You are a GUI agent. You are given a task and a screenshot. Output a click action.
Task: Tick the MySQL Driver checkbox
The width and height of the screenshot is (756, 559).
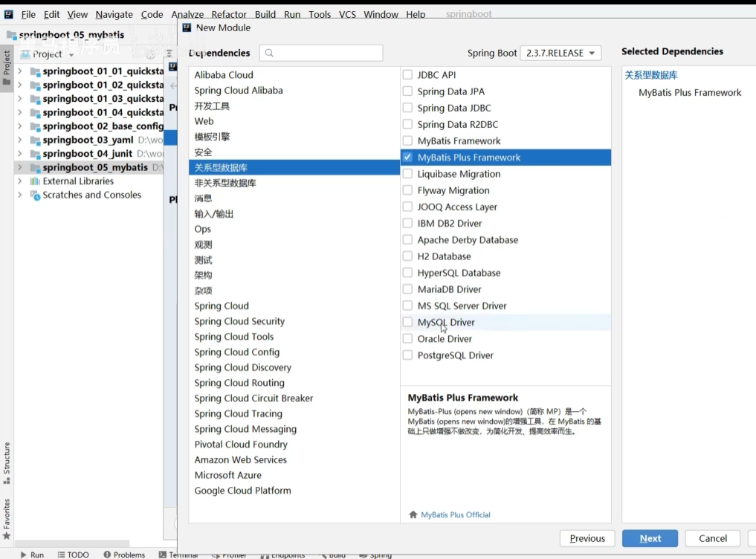pyautogui.click(x=407, y=322)
